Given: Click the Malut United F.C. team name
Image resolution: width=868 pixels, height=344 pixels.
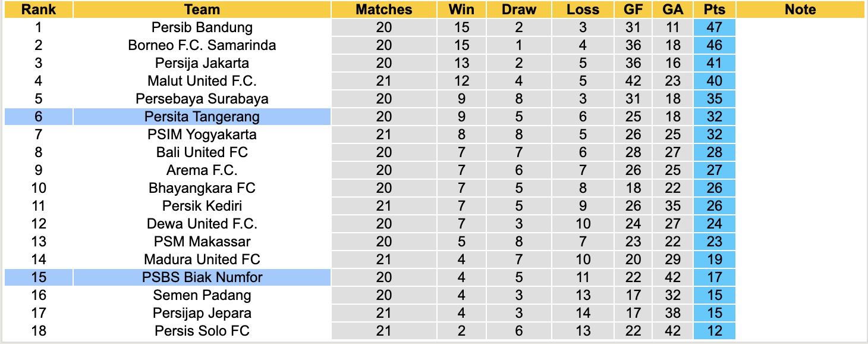Looking at the screenshot, I should coord(202,81).
